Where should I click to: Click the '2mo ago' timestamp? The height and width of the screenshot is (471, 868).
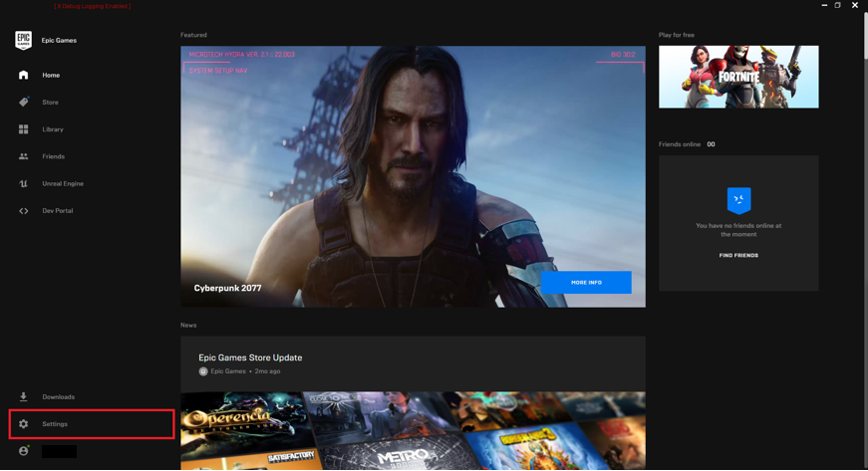click(267, 371)
